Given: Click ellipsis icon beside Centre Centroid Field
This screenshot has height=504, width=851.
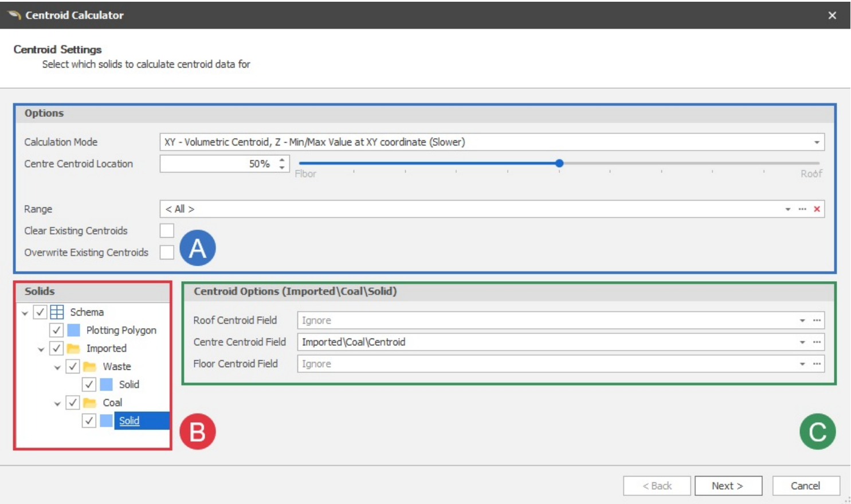Looking at the screenshot, I should [x=817, y=342].
